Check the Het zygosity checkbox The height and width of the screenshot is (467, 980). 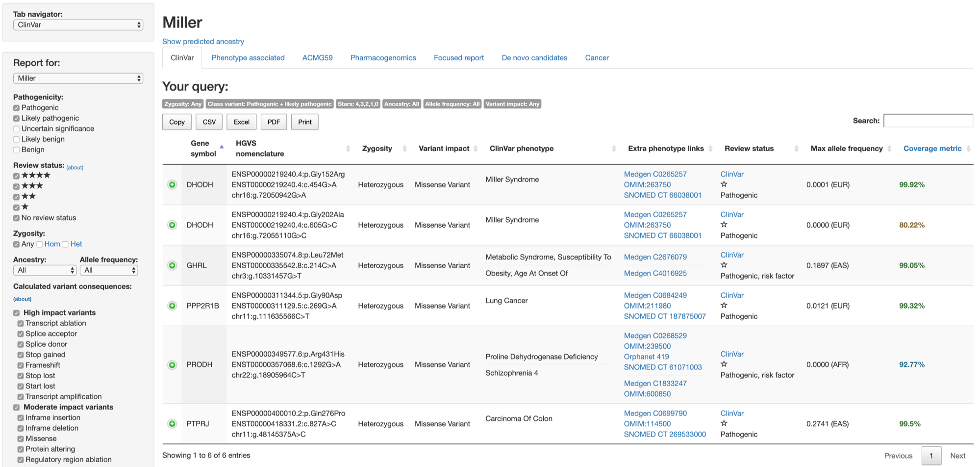click(65, 244)
